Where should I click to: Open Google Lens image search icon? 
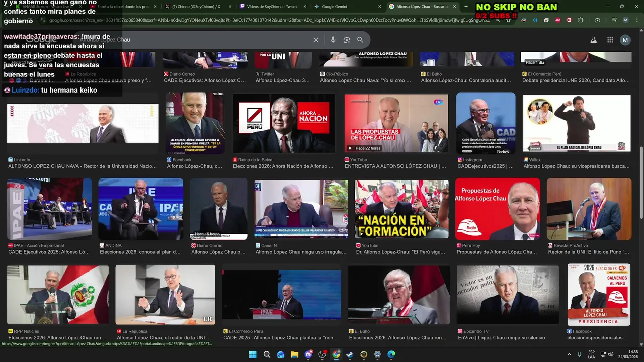point(347,40)
